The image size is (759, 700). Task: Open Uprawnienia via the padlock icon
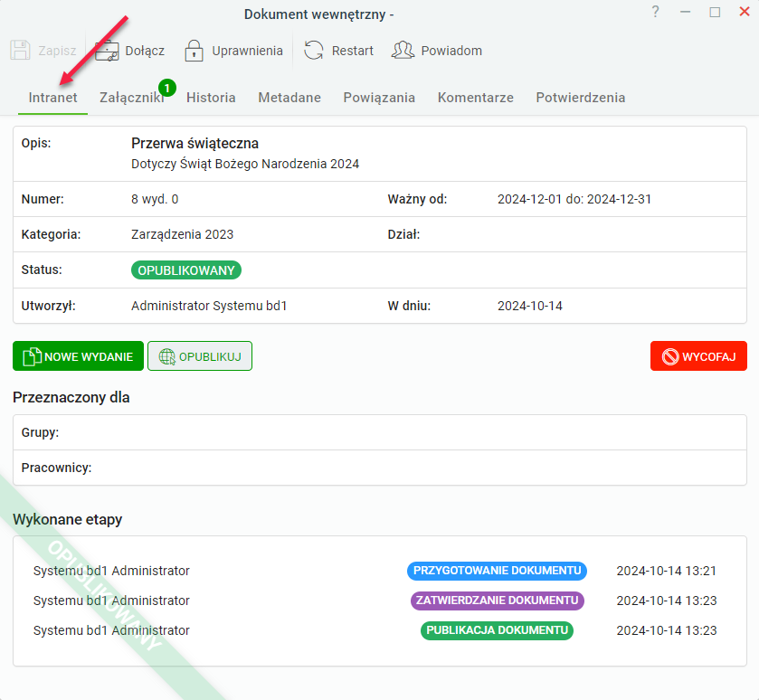[x=194, y=51]
